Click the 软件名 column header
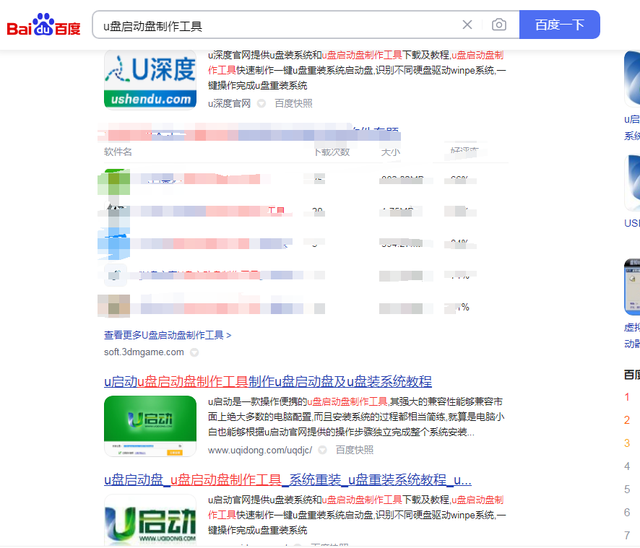 [118, 152]
